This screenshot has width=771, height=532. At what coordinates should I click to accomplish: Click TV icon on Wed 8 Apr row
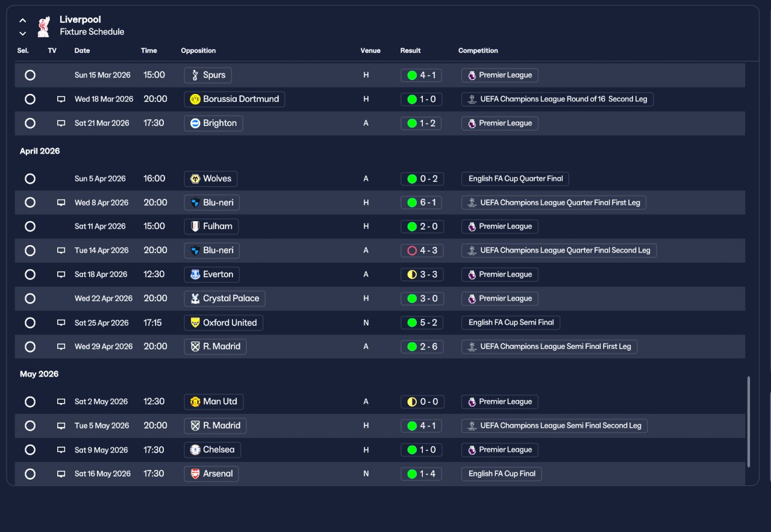61,203
